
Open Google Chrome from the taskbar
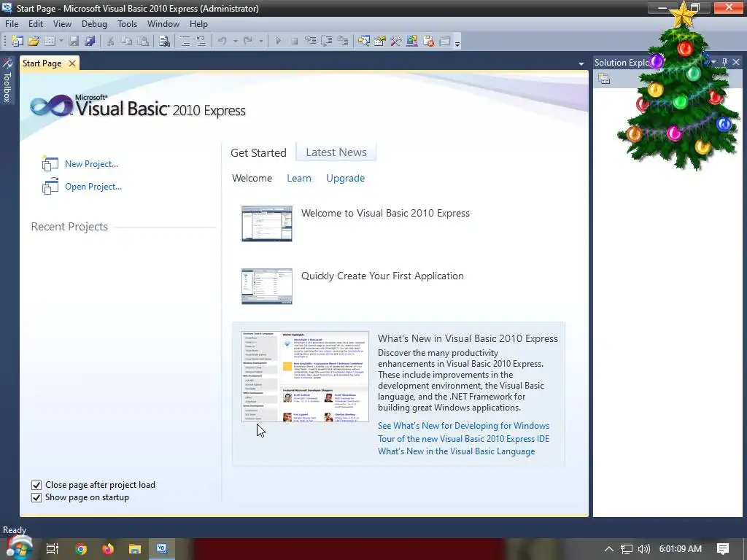point(80,549)
